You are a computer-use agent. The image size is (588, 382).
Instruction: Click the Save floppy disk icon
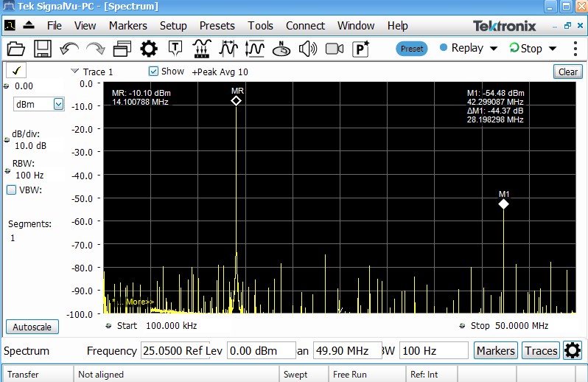pyautogui.click(x=42, y=49)
